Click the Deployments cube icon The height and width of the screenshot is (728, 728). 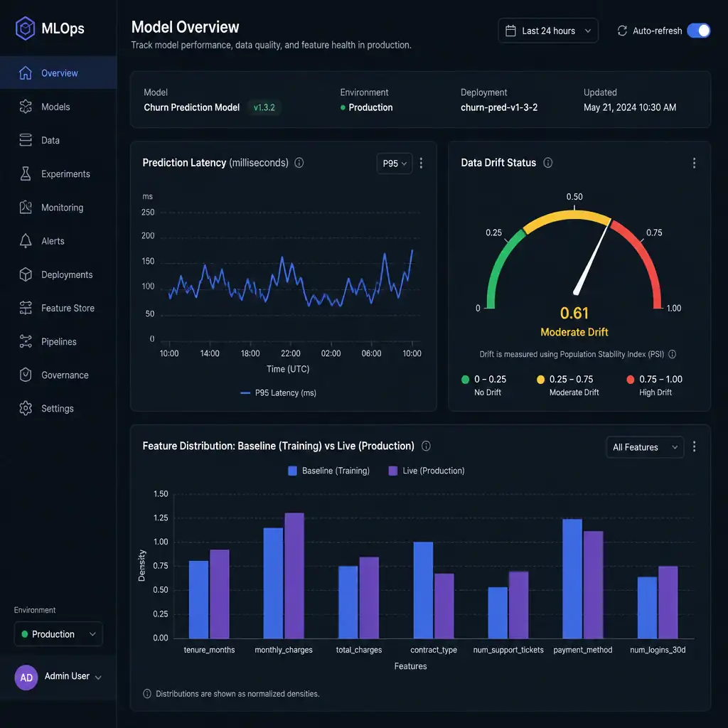point(26,274)
